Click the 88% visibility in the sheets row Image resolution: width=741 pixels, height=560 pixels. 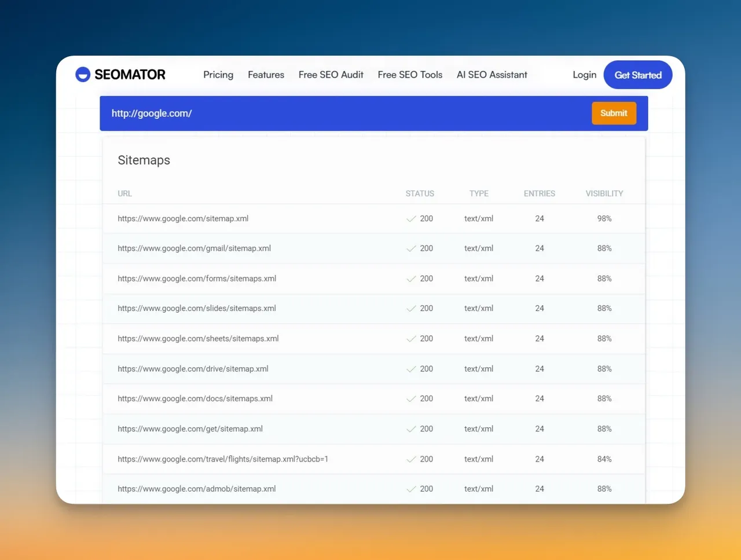pyautogui.click(x=604, y=339)
